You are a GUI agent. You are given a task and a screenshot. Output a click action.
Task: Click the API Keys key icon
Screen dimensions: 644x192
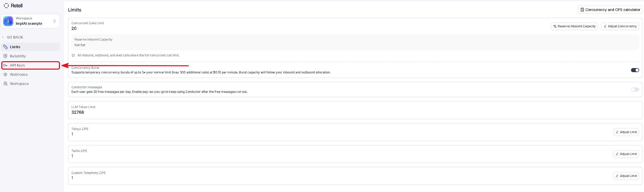[5, 65]
